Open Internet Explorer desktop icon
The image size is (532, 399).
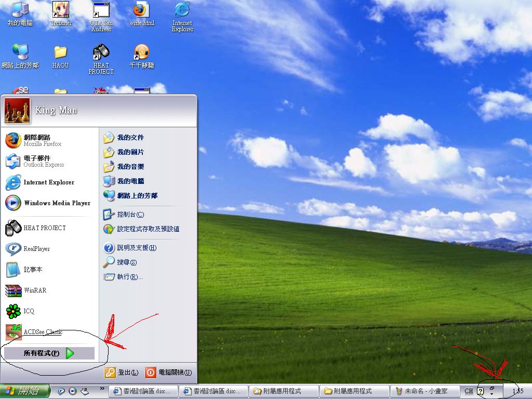pos(182,17)
